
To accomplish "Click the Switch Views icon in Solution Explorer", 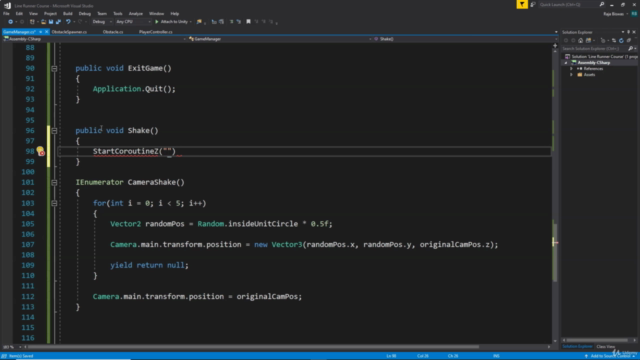I will point(589,40).
